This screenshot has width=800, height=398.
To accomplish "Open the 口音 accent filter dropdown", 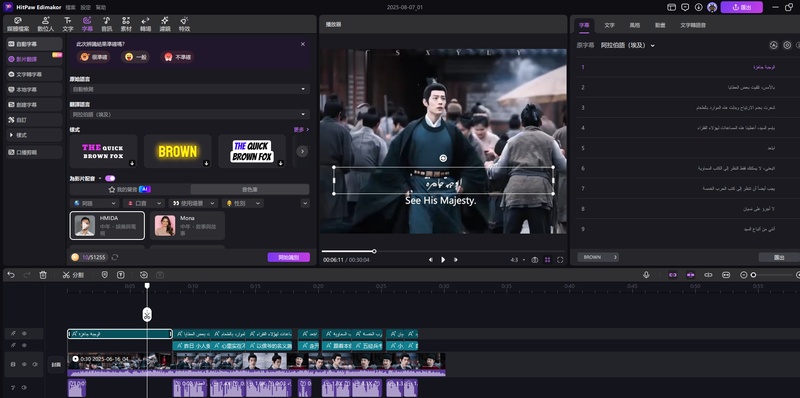I will (x=143, y=203).
